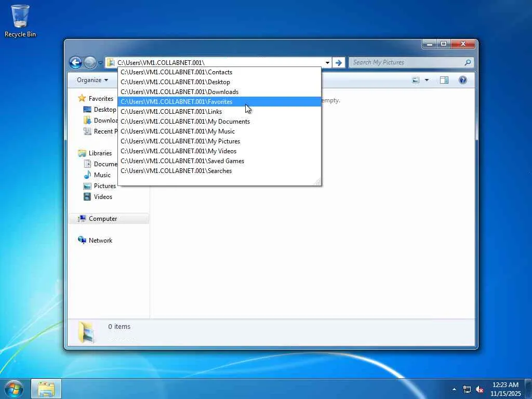Select the My Documents path suggestion
Image resolution: width=532 pixels, height=399 pixels.
pos(219,122)
